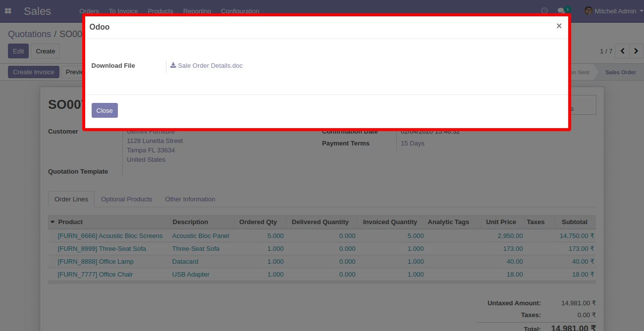This screenshot has width=644, height=331.
Task: Open [FURN_6666] Acoustic Bloc Screens product
Action: 110,236
